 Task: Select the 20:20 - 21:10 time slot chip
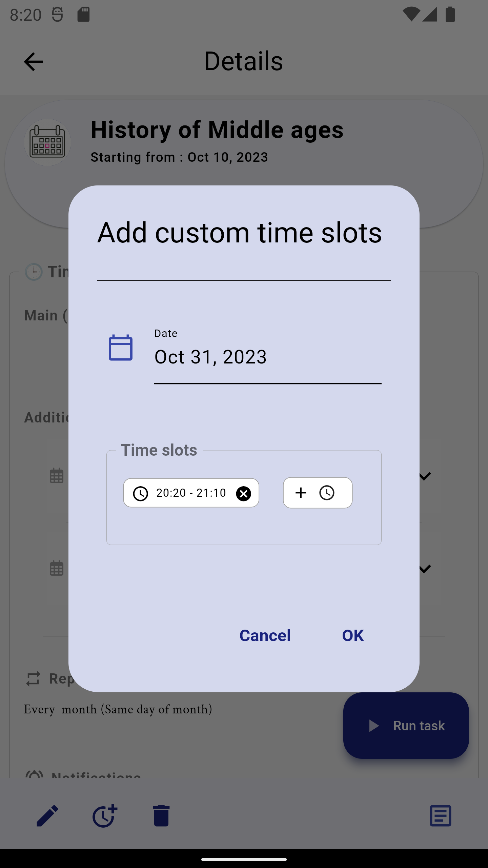[190, 493]
